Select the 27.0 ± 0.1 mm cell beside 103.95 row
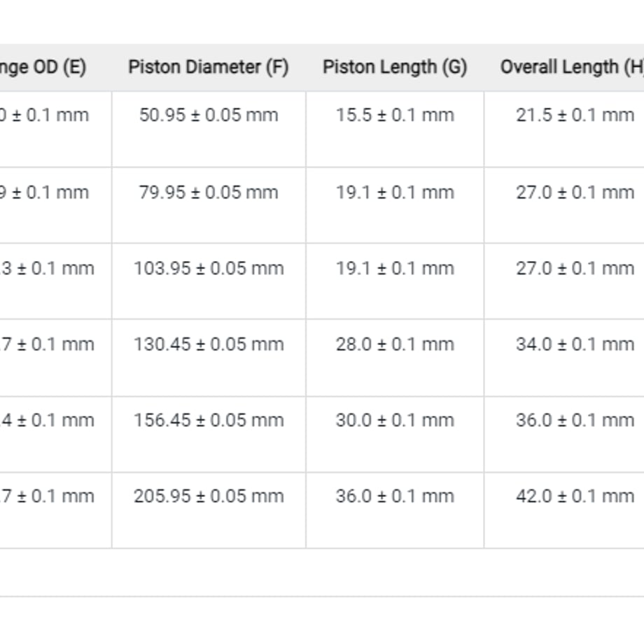The height and width of the screenshot is (644, 644). tap(564, 281)
